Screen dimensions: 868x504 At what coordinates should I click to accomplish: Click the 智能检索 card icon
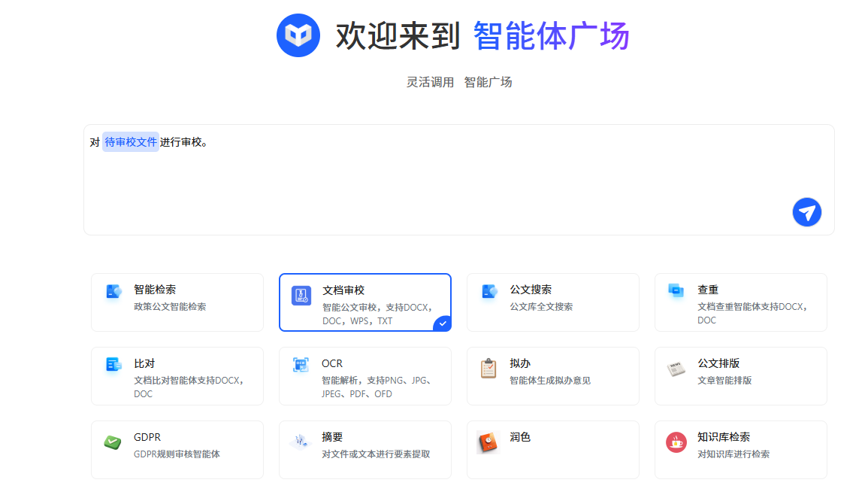point(113,291)
